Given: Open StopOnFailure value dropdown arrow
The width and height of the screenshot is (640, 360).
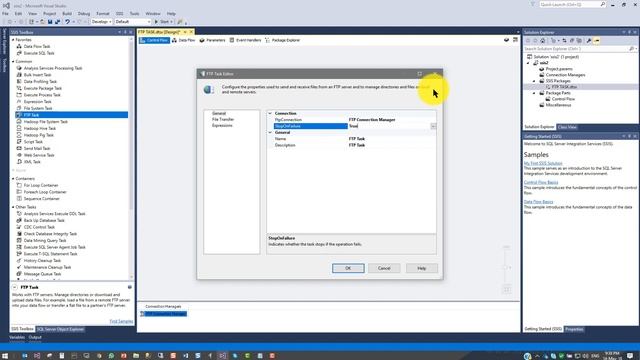Looking at the screenshot, I should 433,127.
